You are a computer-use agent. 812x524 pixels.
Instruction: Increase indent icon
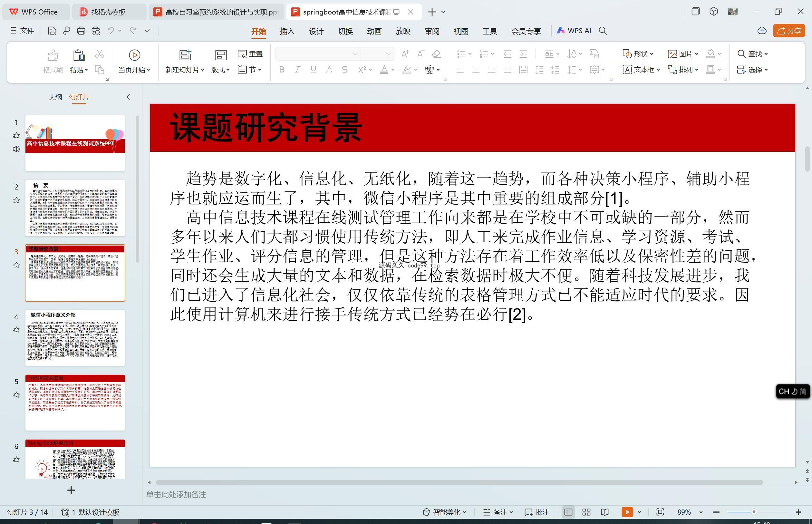[523, 54]
